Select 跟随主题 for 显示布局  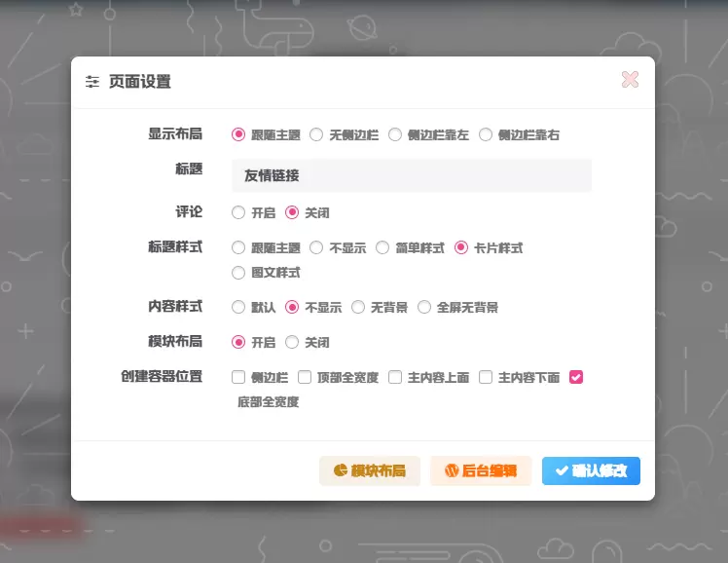pyautogui.click(x=238, y=134)
